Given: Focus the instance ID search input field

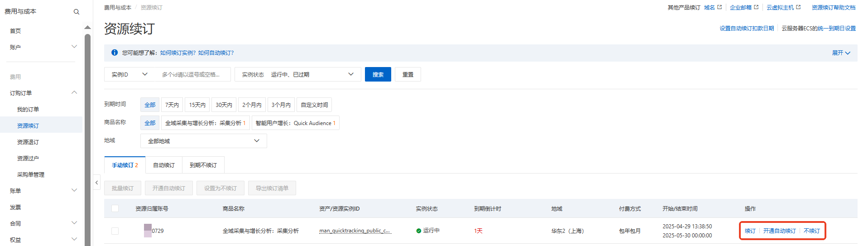Looking at the screenshot, I should (192, 74).
